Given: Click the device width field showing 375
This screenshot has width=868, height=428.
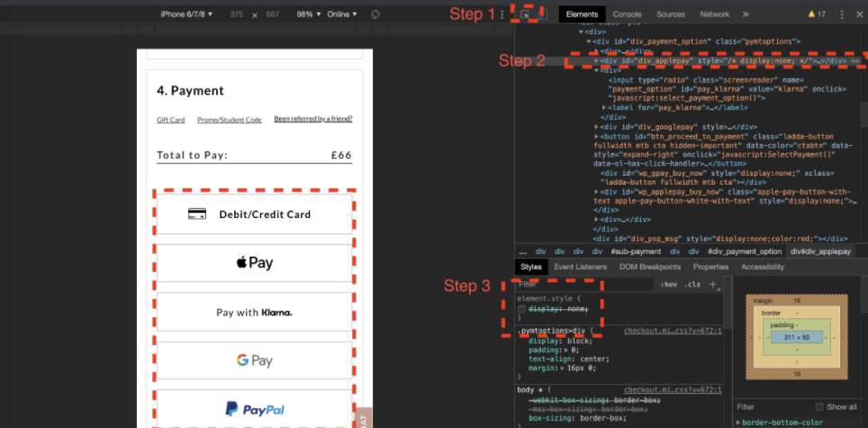Looking at the screenshot, I should coord(237,14).
